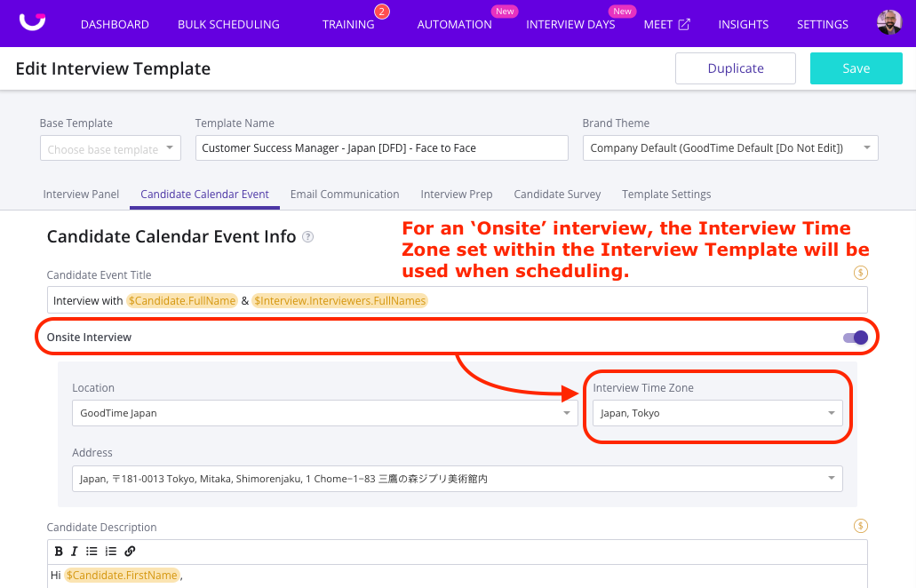Click the GoodTime logo in the top bar
The image size is (916, 588).
click(32, 23)
